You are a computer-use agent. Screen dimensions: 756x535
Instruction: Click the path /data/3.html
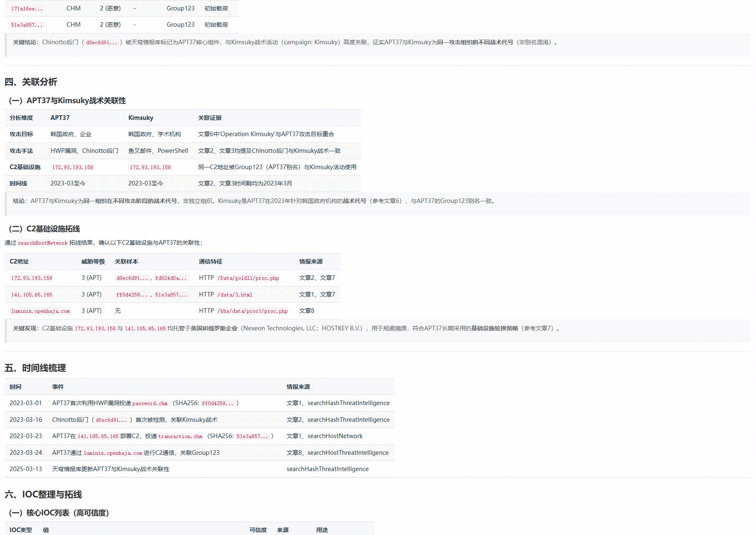click(x=235, y=294)
